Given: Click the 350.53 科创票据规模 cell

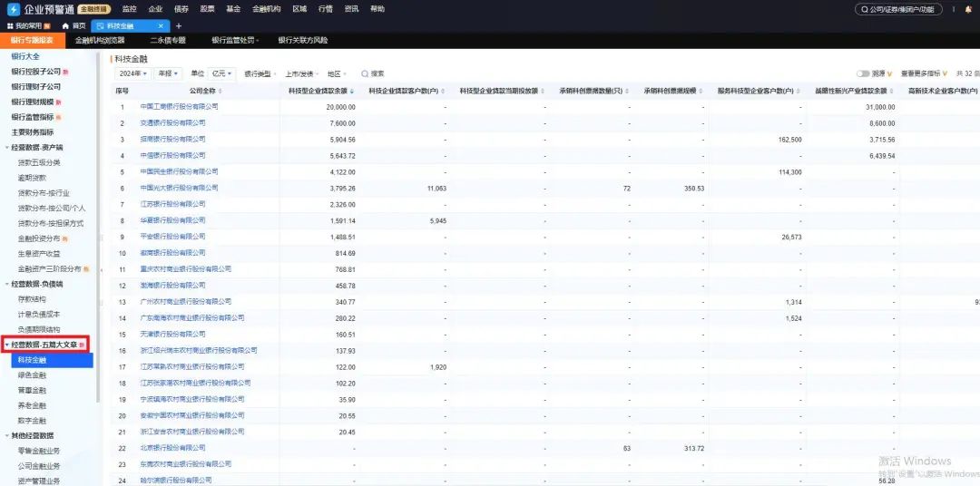Looking at the screenshot, I should tap(695, 188).
